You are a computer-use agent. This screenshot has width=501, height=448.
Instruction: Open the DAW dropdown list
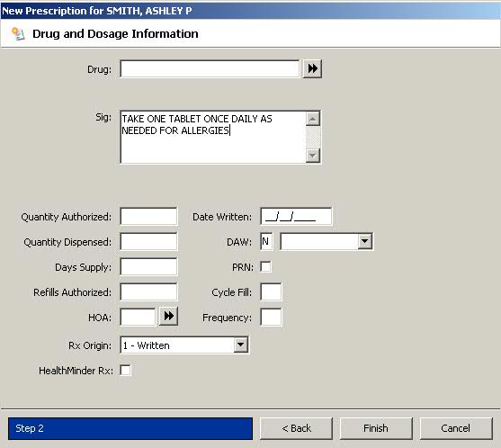tap(364, 242)
